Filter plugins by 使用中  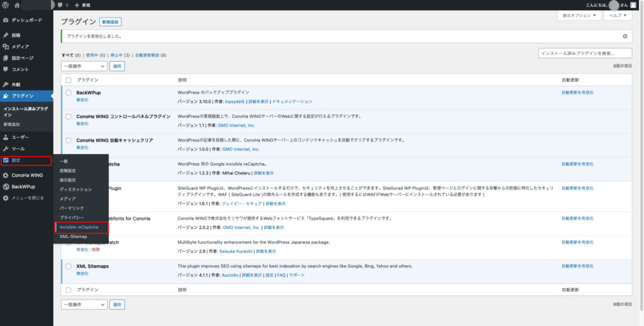(x=92, y=55)
